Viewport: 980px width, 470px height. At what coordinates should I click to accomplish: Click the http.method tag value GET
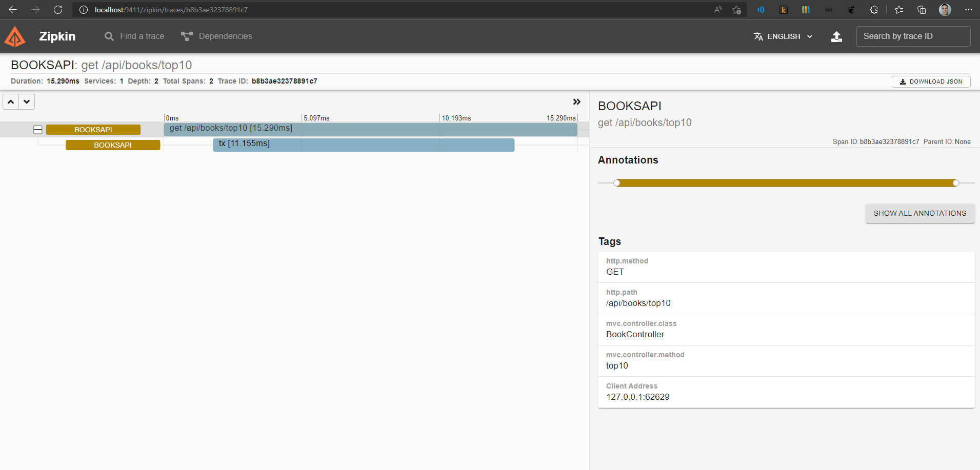click(x=615, y=272)
